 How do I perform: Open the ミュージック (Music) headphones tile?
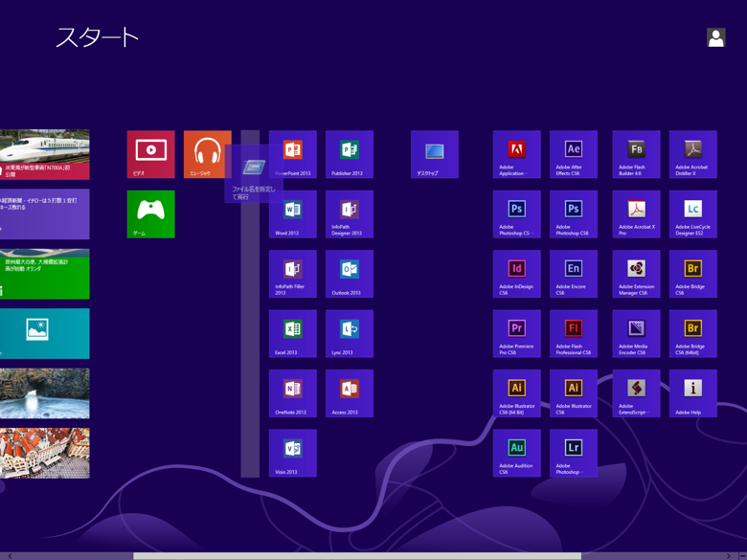pos(207,154)
